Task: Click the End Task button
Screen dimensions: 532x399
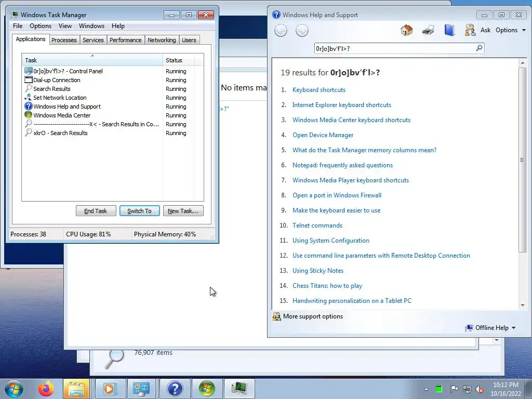Action: pos(96,211)
